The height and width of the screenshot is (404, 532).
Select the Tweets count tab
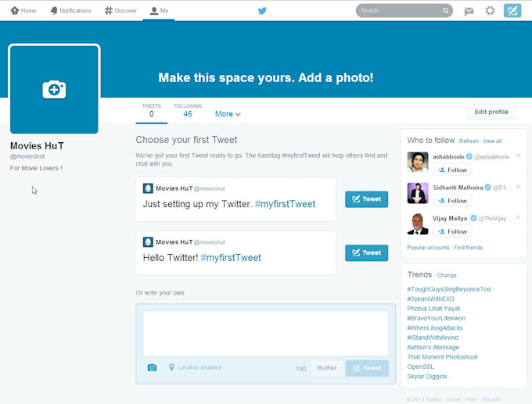(x=151, y=110)
